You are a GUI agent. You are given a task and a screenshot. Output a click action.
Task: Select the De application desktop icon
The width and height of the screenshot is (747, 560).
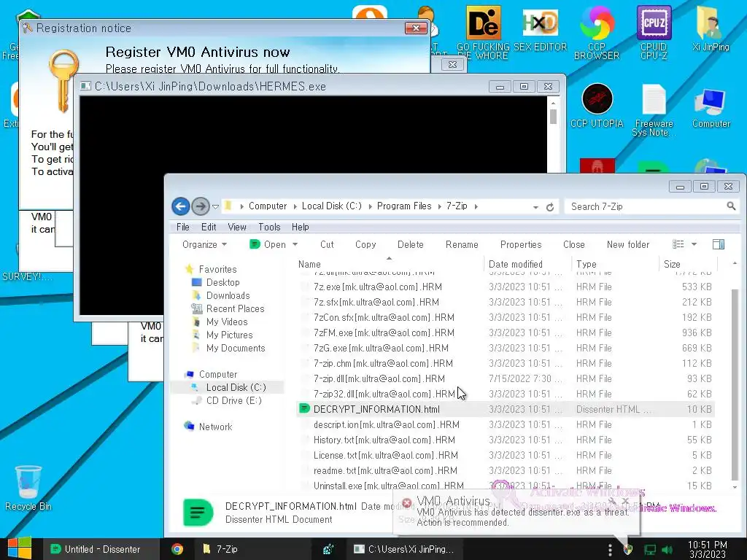pyautogui.click(x=483, y=33)
